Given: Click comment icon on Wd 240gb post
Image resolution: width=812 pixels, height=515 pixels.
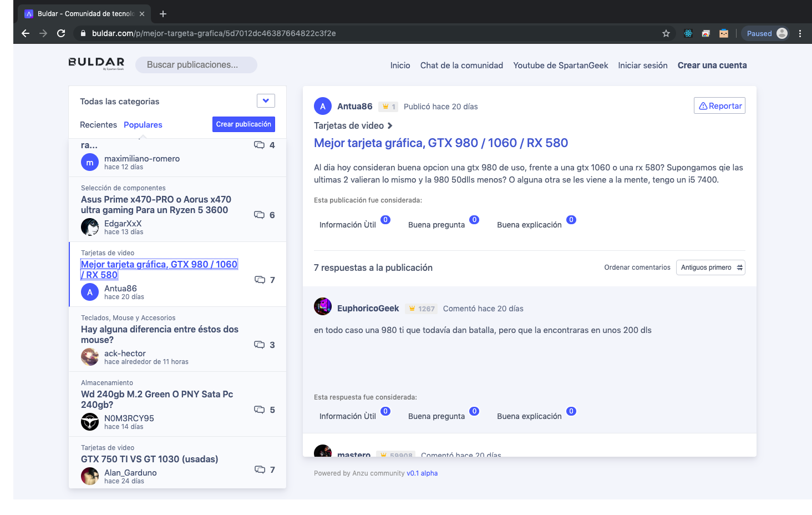Looking at the screenshot, I should (259, 410).
